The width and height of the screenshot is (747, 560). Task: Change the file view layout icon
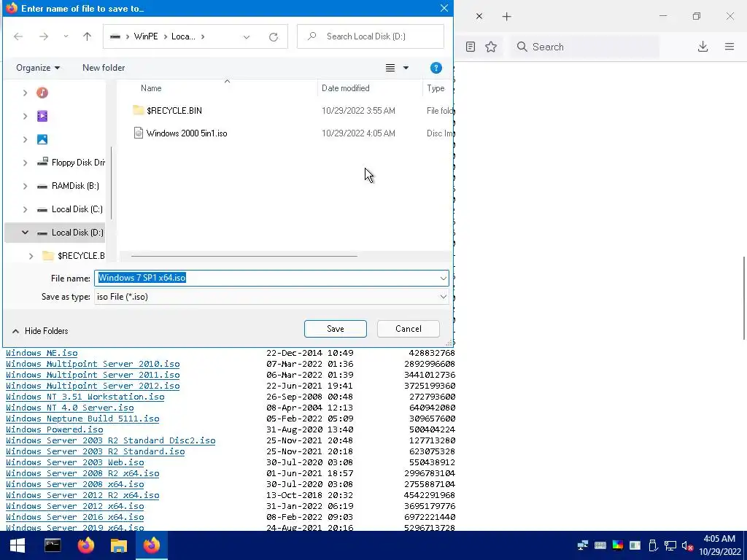point(390,68)
